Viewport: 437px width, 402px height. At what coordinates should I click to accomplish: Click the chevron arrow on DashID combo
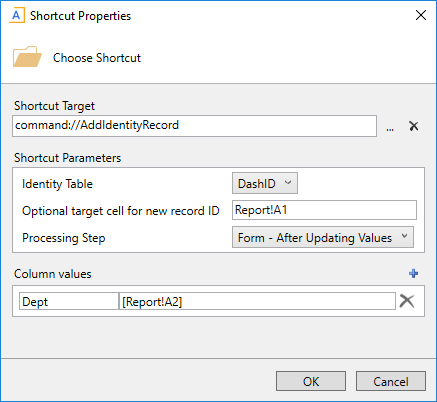pos(288,183)
